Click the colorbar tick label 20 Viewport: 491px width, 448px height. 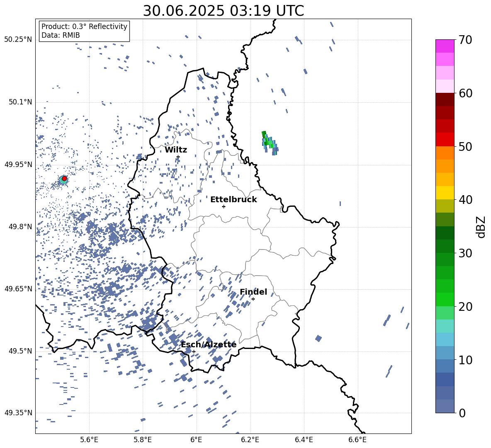tap(465, 306)
